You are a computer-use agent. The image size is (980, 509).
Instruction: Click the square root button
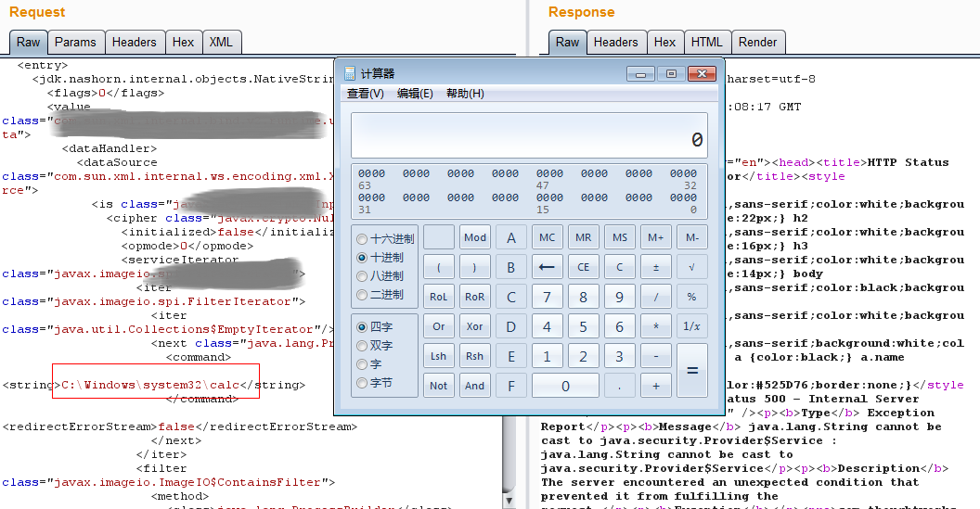pos(692,267)
